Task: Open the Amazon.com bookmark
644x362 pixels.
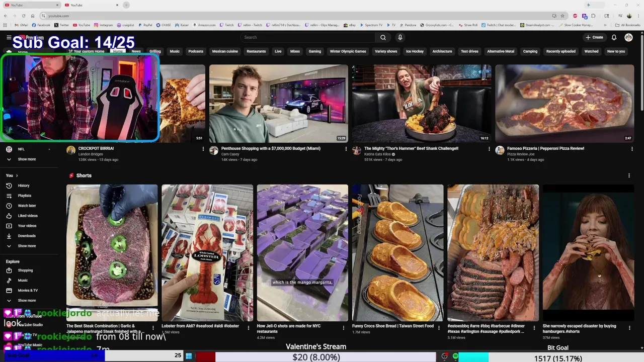Action: coord(204,25)
